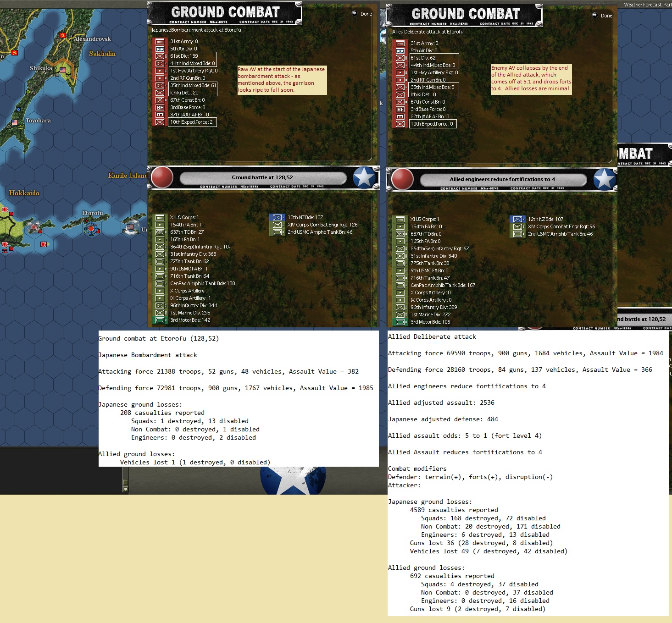Select the icon beside 3rd Motor Bde: 142

pos(160,320)
